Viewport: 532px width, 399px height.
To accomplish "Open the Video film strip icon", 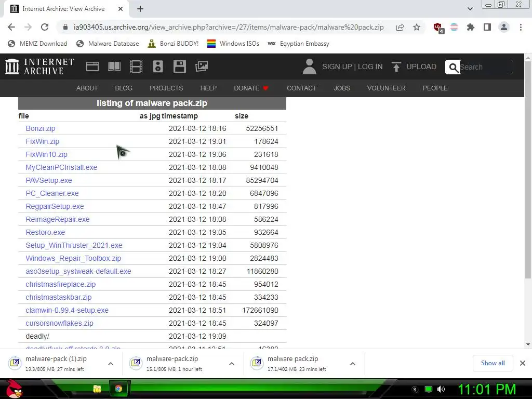I will 136,66.
